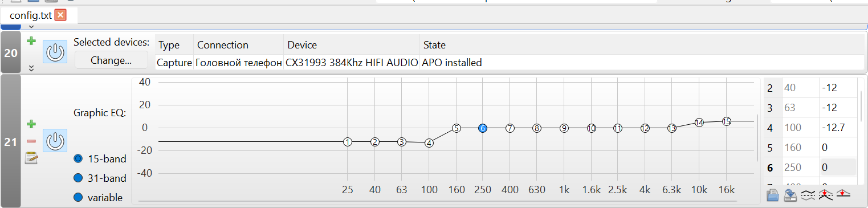Select EQ point 11 at 2.5k
This screenshot has height=208, width=868.
coord(618,128)
